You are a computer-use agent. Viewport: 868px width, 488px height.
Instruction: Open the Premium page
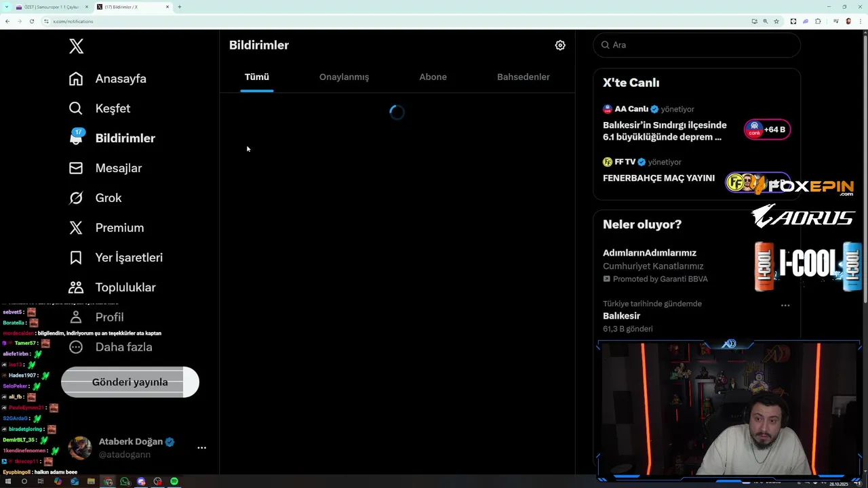(x=106, y=228)
